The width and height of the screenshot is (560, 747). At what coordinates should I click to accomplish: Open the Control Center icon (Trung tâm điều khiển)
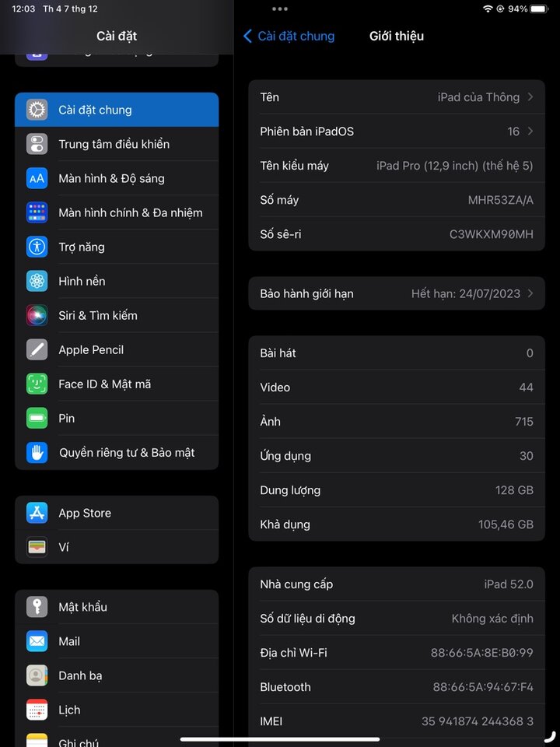(x=37, y=144)
